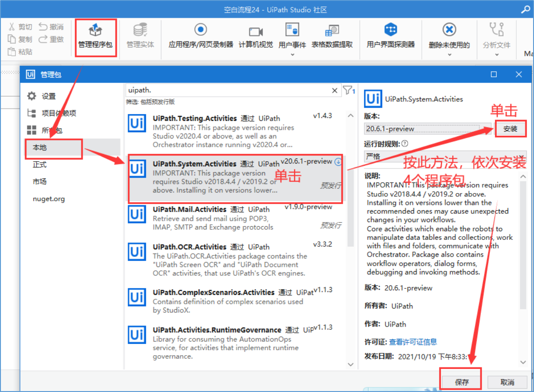
Task: Maximize the Manage Packages (管理包) dialog
Action: (494, 74)
